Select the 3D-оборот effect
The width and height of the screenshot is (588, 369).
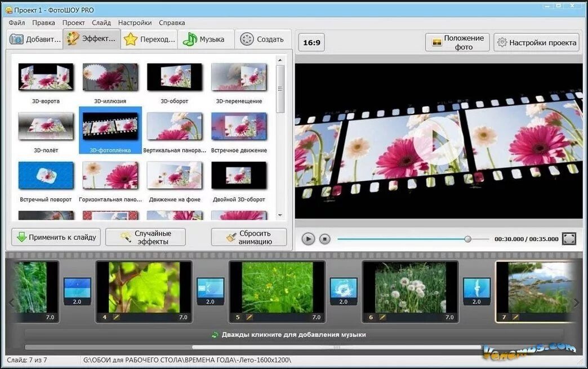click(x=175, y=83)
